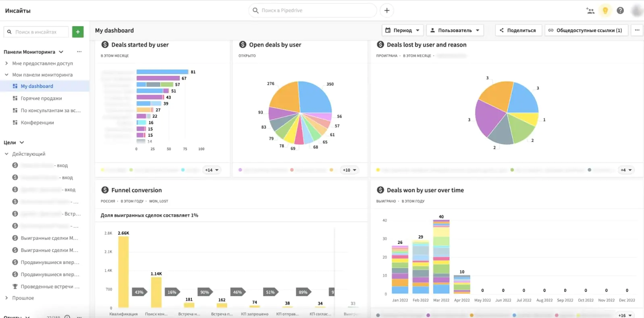Open the Пользователь filter dropdown
644x318 pixels.
(455, 30)
